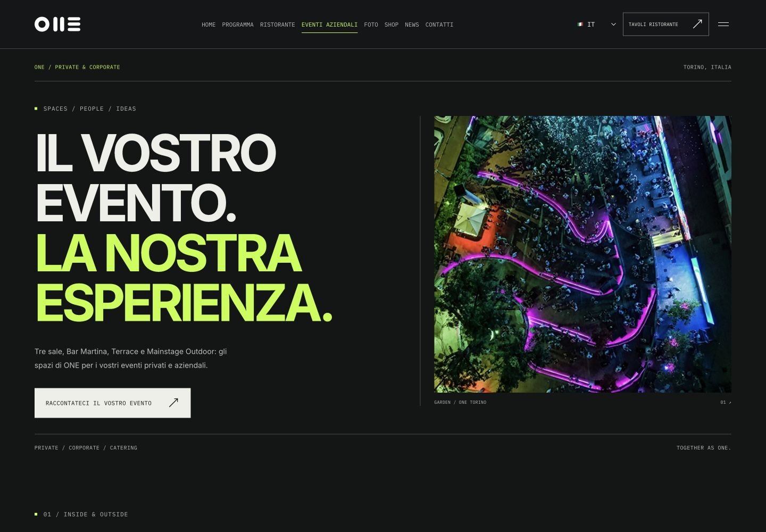Click arrow icon in Raccontateci button

click(173, 403)
